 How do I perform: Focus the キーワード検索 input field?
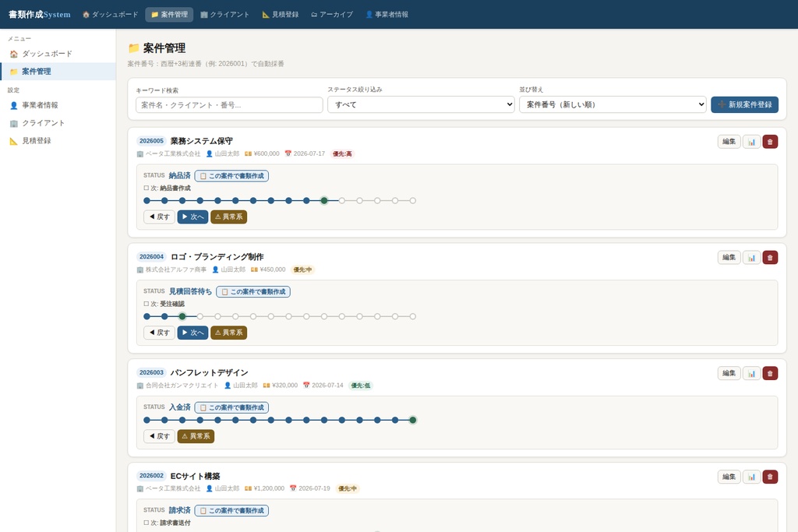pyautogui.click(x=229, y=105)
